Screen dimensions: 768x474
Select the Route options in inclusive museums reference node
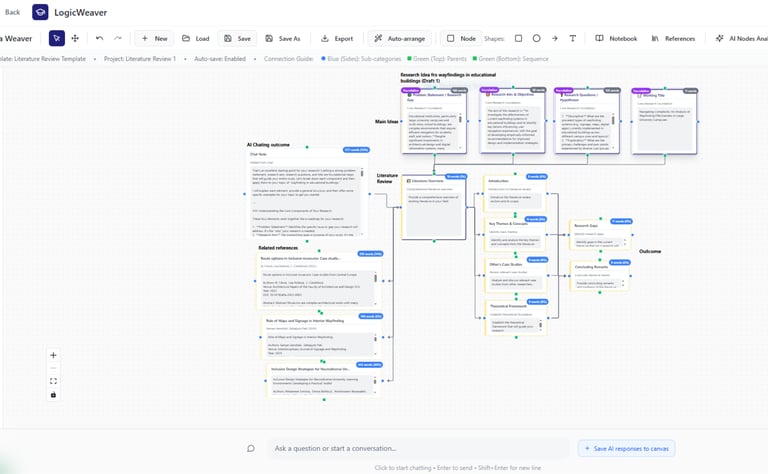pos(319,281)
